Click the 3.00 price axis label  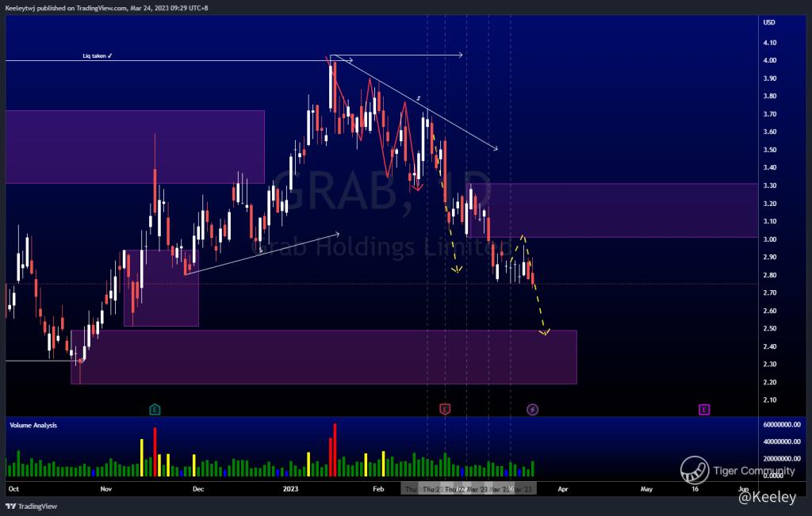[x=769, y=239]
